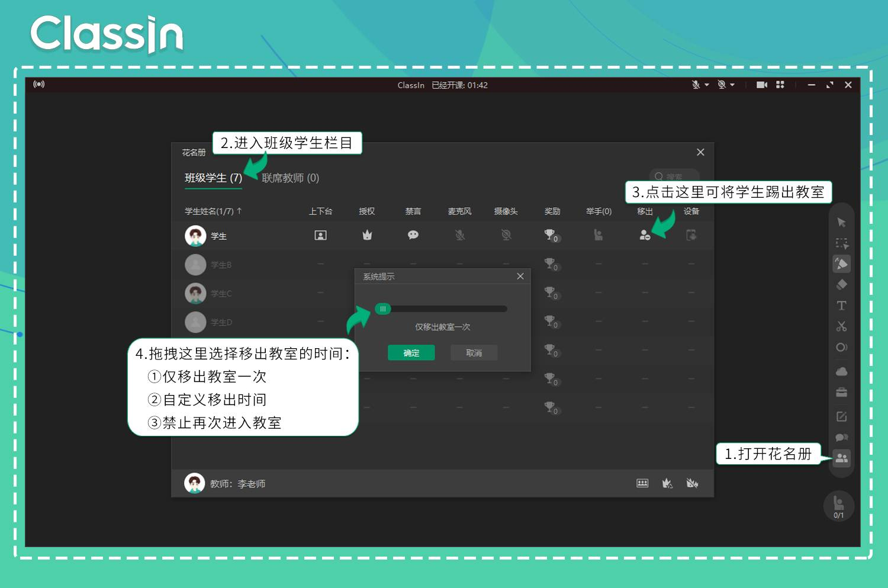Close the 花名册 roster panel
Image resolution: width=888 pixels, height=588 pixels.
(x=700, y=152)
